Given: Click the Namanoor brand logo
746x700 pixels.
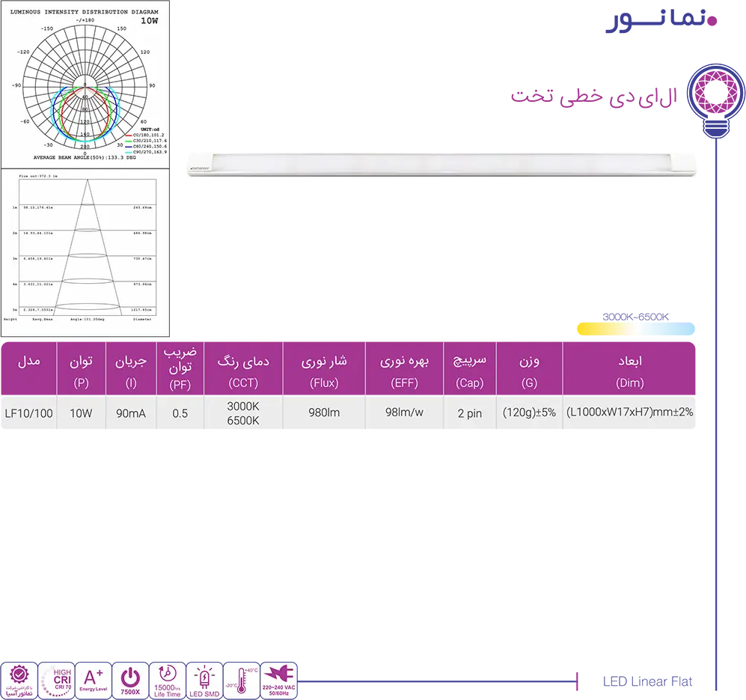Looking at the screenshot, I should click(661, 21).
